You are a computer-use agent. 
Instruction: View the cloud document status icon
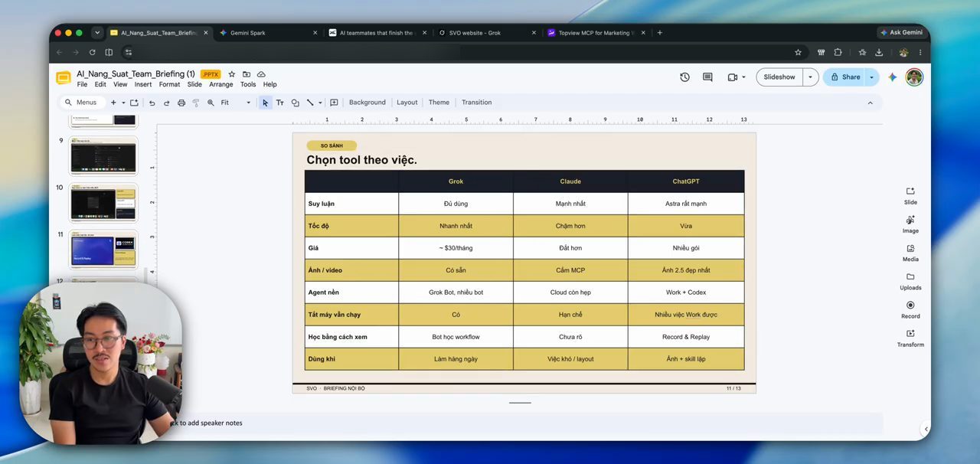pos(261,74)
